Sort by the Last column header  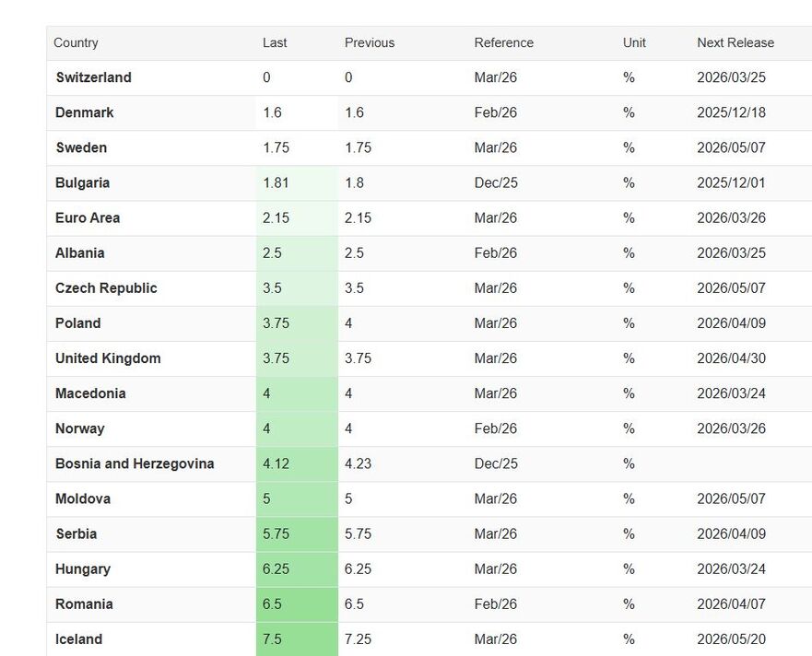pyautogui.click(x=275, y=43)
